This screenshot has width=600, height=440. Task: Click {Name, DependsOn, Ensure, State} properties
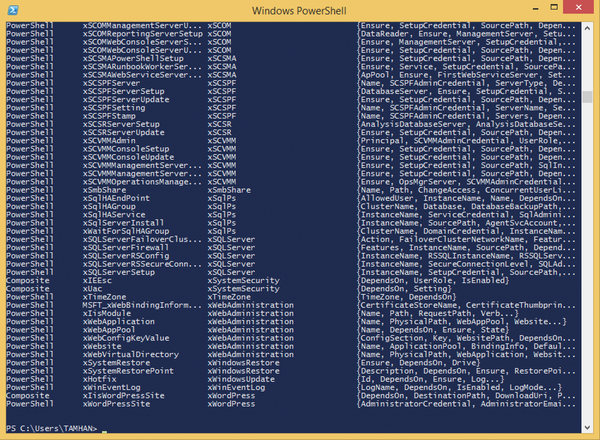pos(433,330)
